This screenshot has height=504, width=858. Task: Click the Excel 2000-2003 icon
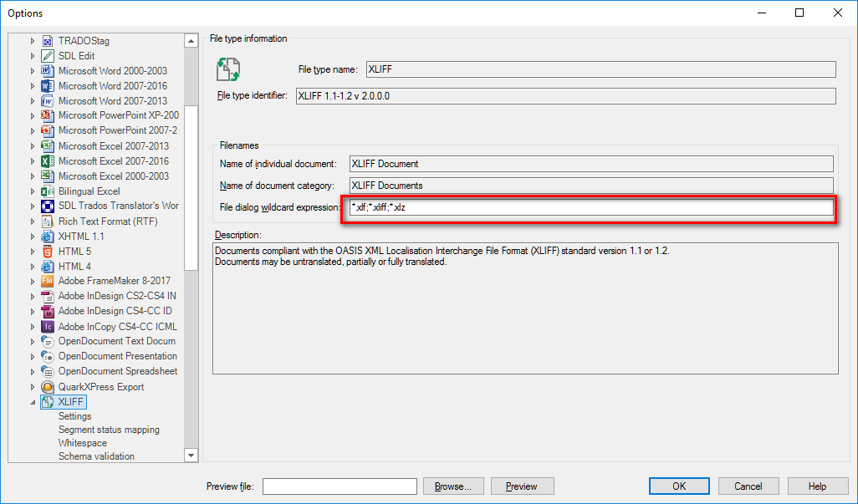coord(48,176)
